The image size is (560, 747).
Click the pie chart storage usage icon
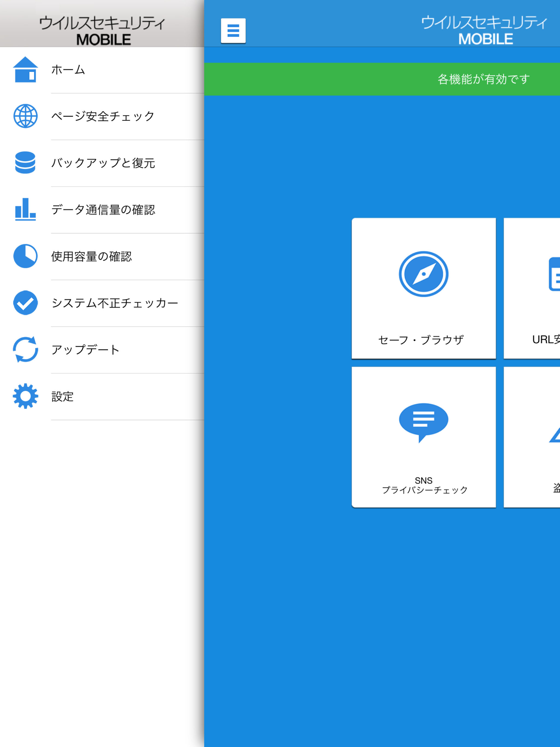pos(25,256)
